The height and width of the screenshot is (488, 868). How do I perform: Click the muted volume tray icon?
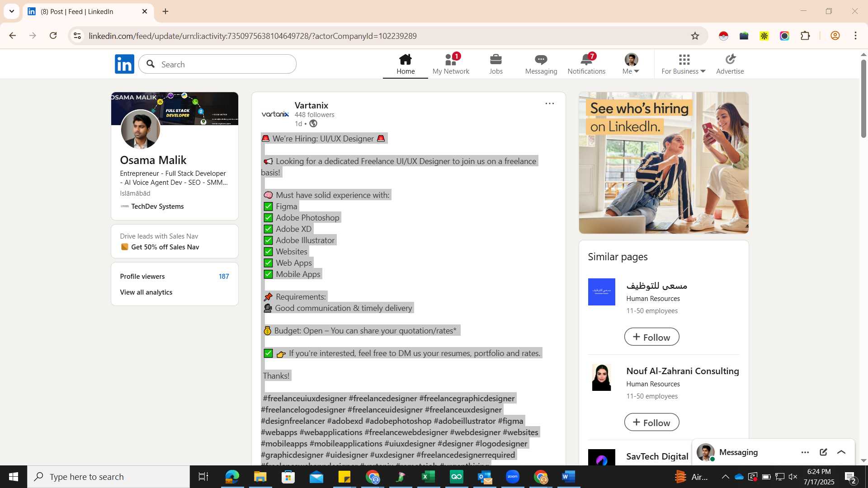[x=793, y=477]
